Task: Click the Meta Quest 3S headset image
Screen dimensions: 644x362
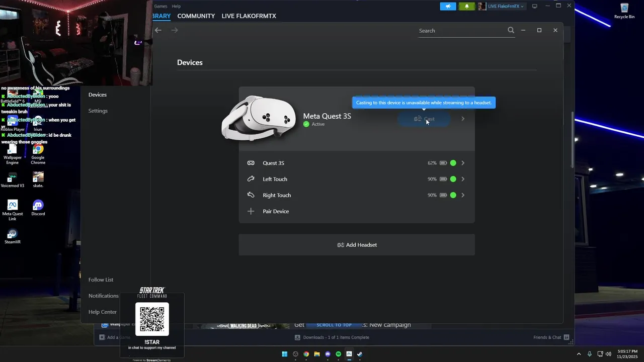Action: (x=259, y=118)
